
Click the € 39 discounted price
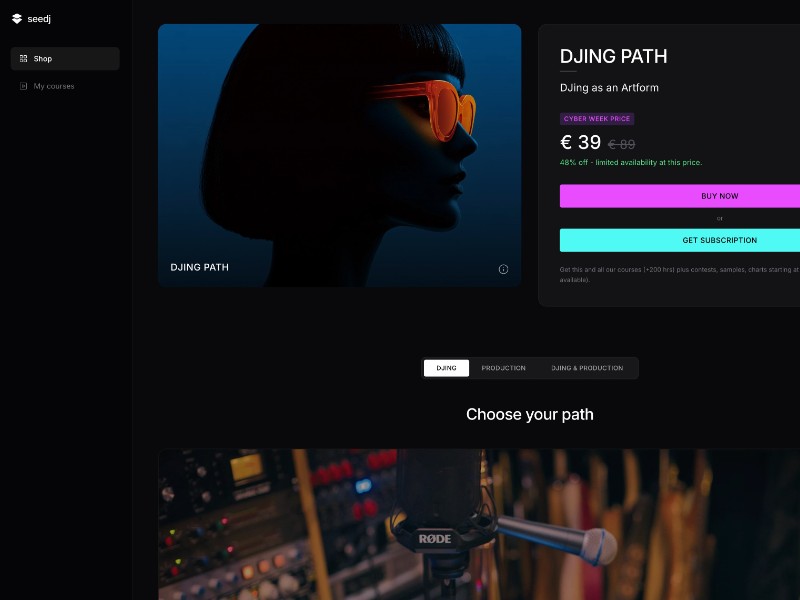tap(581, 142)
